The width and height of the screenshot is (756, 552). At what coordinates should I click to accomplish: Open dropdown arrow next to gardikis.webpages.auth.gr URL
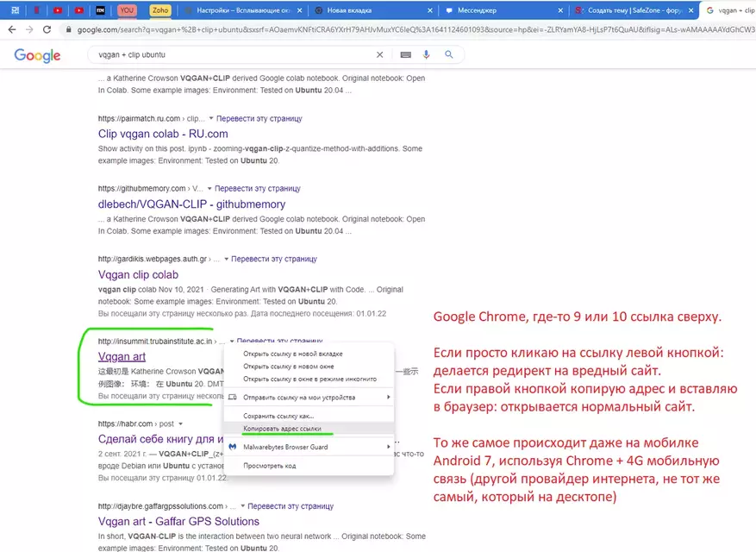pyautogui.click(x=226, y=259)
